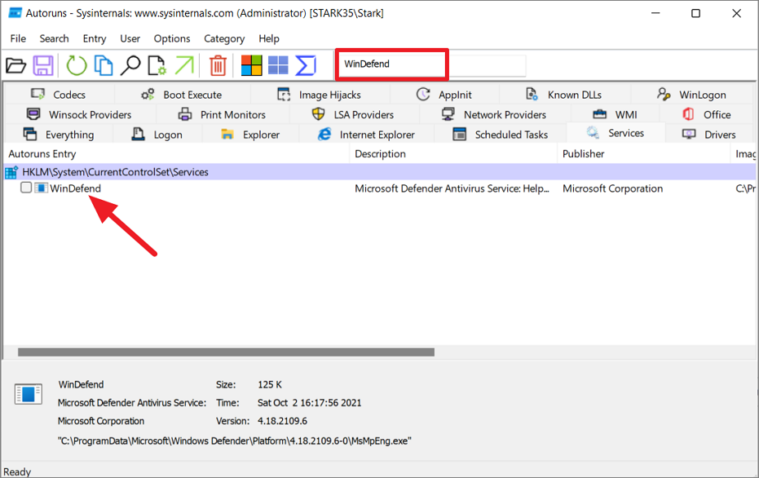Switch to the Office tab
759x478 pixels.
[707, 115]
